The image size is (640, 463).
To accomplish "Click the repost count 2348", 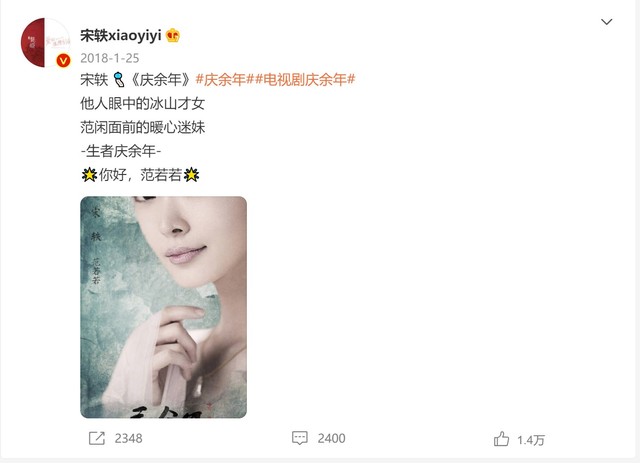I will (128, 439).
